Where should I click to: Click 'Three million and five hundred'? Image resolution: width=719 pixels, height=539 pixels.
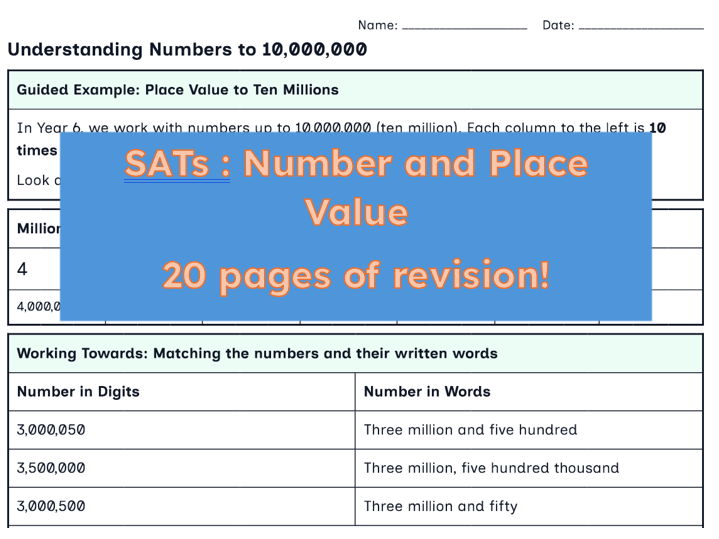470,430
